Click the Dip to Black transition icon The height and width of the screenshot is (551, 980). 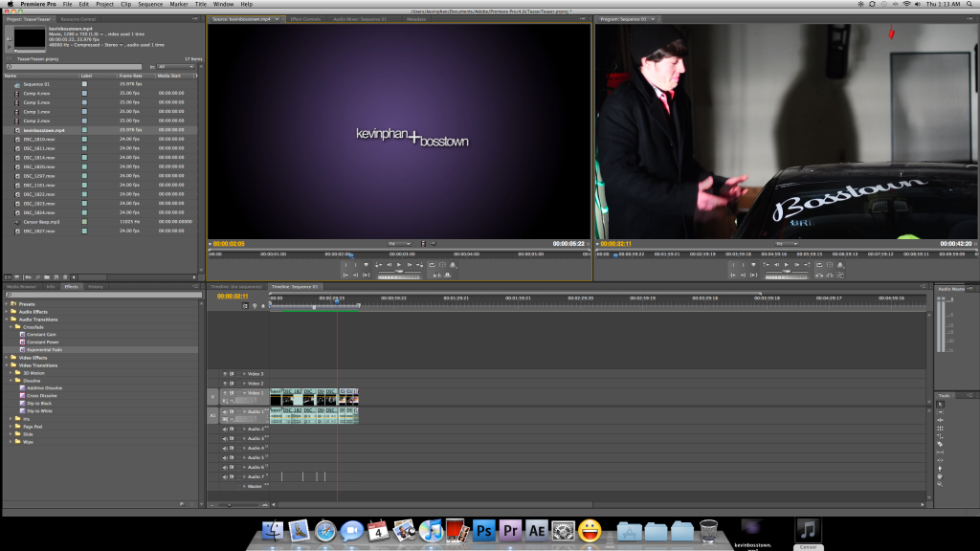click(23, 404)
